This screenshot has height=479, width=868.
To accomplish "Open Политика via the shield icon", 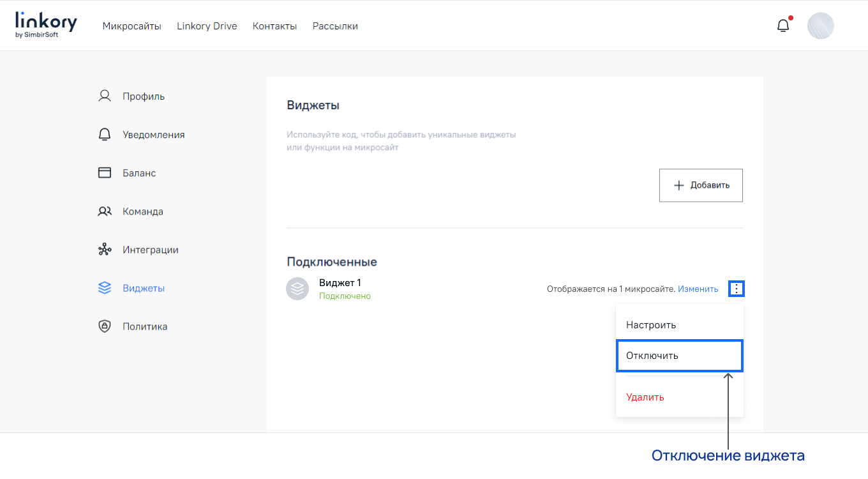I will click(x=105, y=326).
